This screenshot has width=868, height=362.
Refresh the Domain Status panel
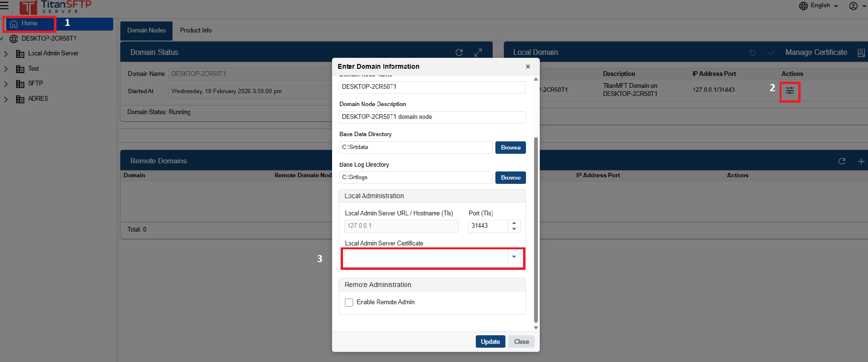click(x=459, y=53)
